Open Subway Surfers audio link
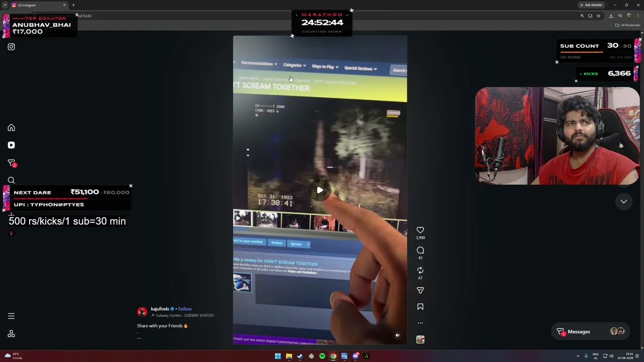Viewport: 644px width, 362px height. click(x=183, y=316)
